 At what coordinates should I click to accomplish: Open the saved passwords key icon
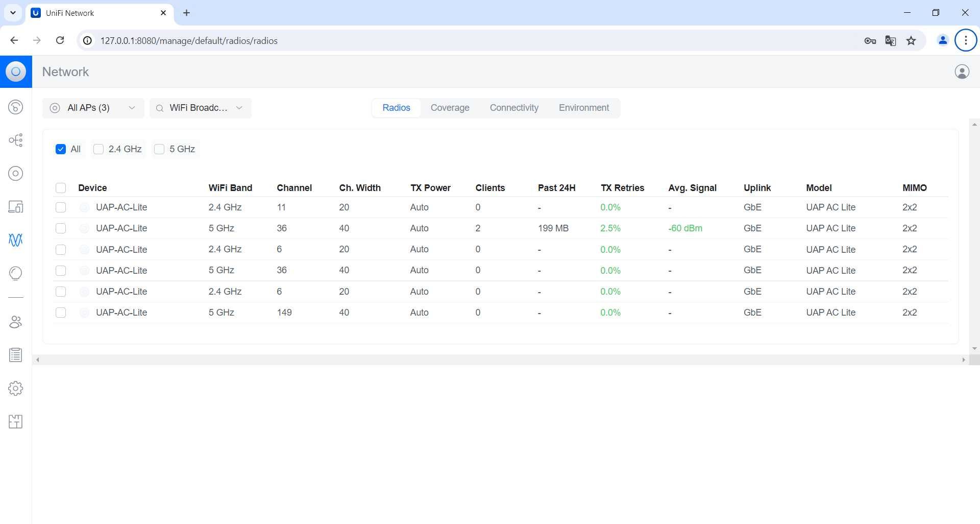click(x=870, y=40)
